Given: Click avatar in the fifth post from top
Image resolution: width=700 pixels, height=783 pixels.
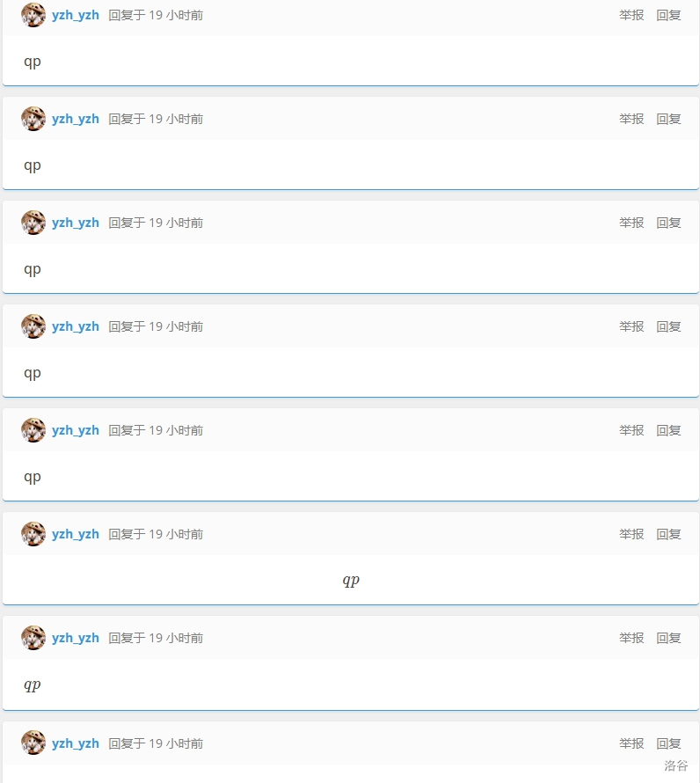Looking at the screenshot, I should click(33, 430).
